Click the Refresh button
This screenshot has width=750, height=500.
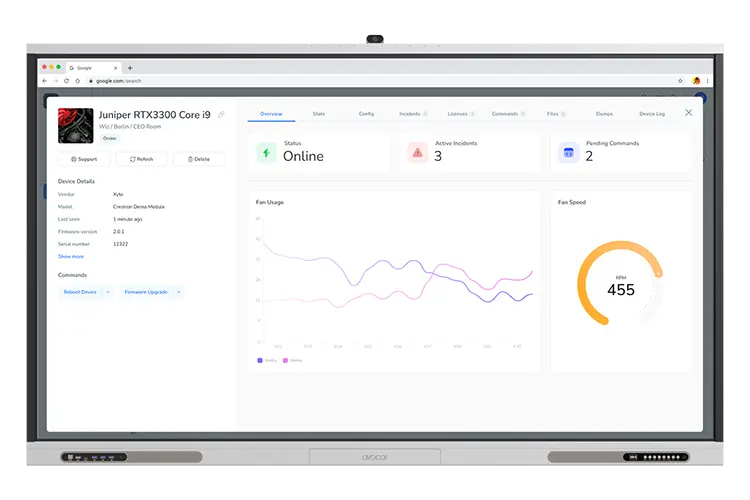click(x=142, y=159)
